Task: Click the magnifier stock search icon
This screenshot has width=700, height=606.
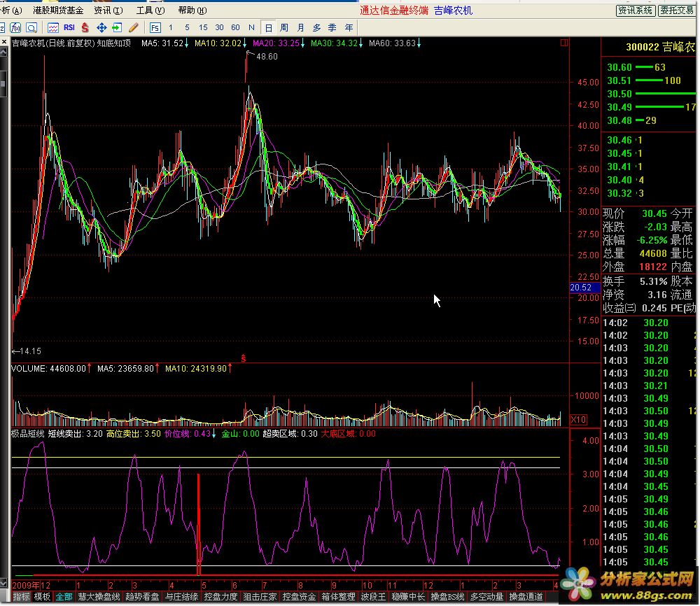Action: coord(31,28)
